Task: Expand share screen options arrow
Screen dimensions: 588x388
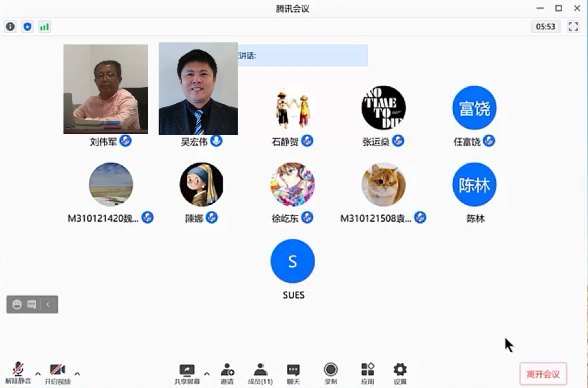Action: pos(207,374)
